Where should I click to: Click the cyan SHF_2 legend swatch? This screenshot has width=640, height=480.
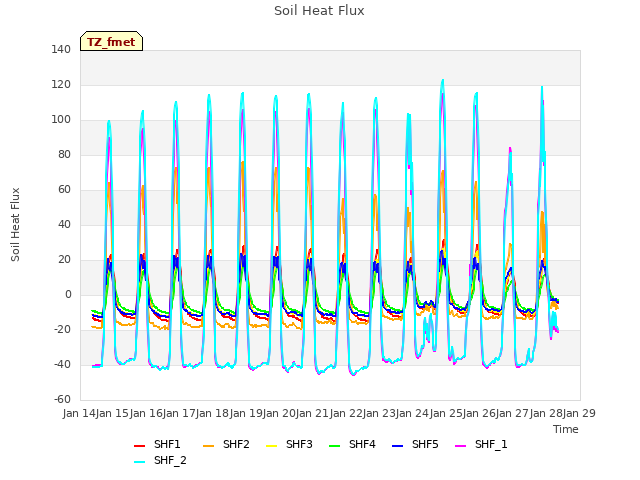click(x=140, y=462)
